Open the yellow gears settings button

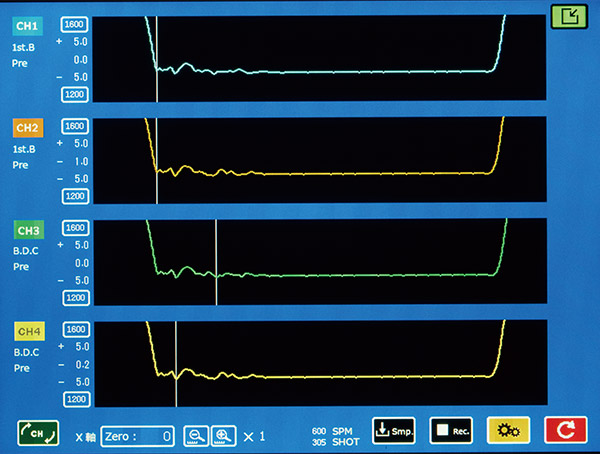coord(508,430)
